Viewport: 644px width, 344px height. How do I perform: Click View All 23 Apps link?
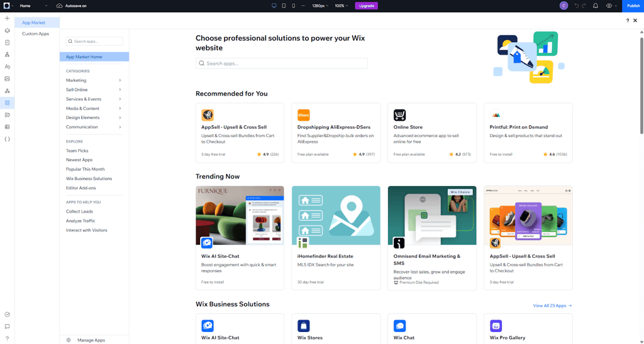coord(552,306)
